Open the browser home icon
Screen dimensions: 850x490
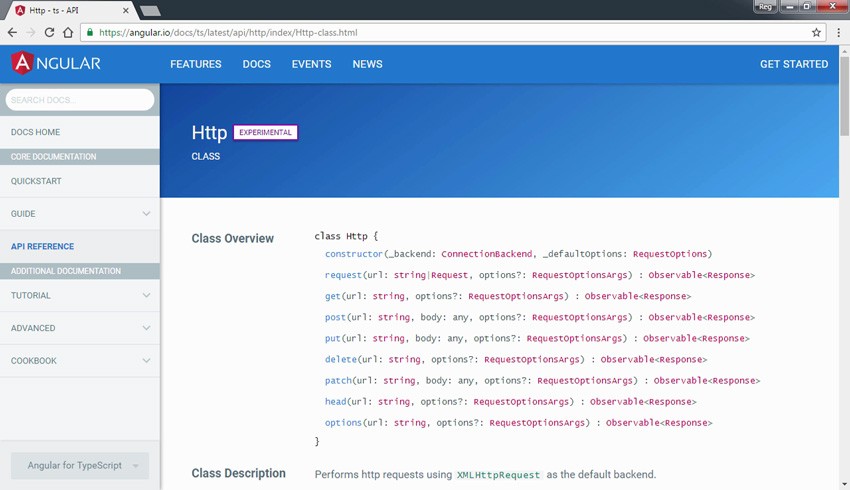(x=68, y=33)
